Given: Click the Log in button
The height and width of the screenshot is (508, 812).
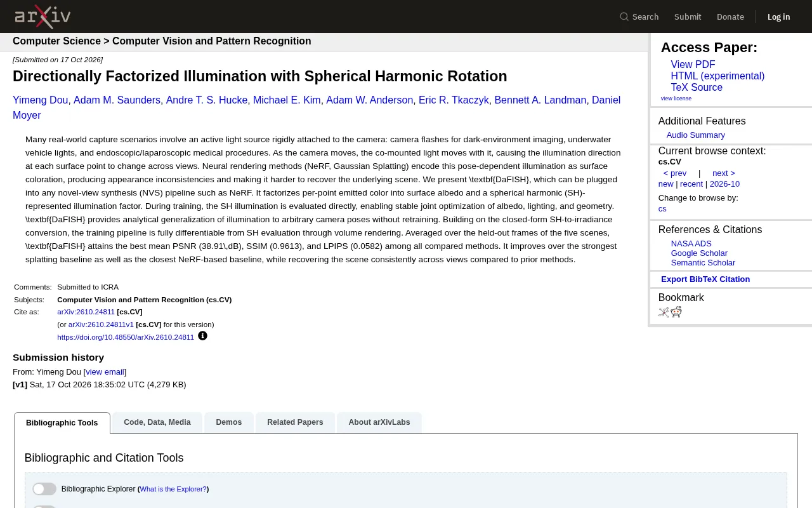Looking at the screenshot, I should [778, 17].
